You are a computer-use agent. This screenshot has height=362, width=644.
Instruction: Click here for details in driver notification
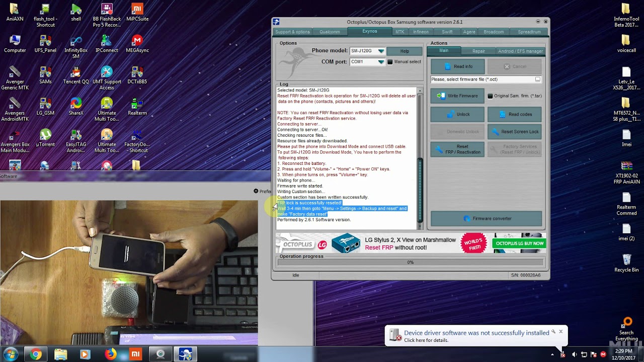[426, 340]
